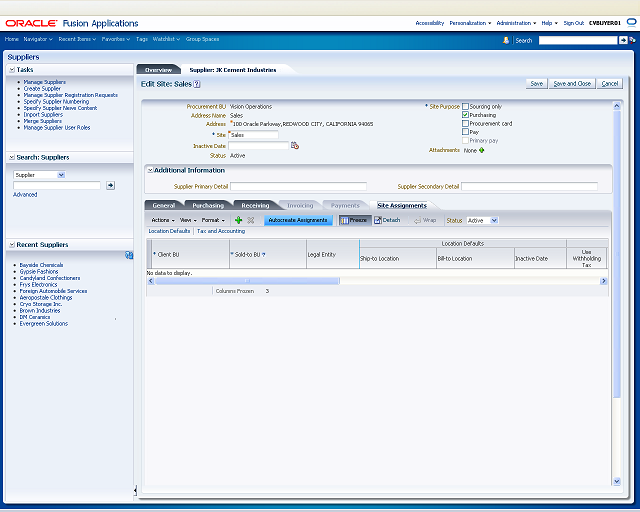Open the Manage Suppliers task link

point(44,82)
